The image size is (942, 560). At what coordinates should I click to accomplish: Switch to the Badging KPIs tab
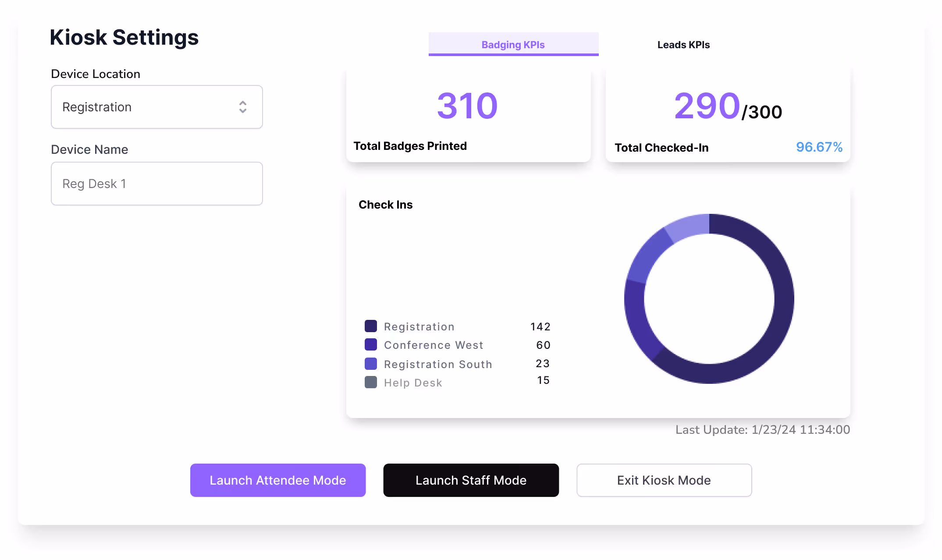coord(513,44)
